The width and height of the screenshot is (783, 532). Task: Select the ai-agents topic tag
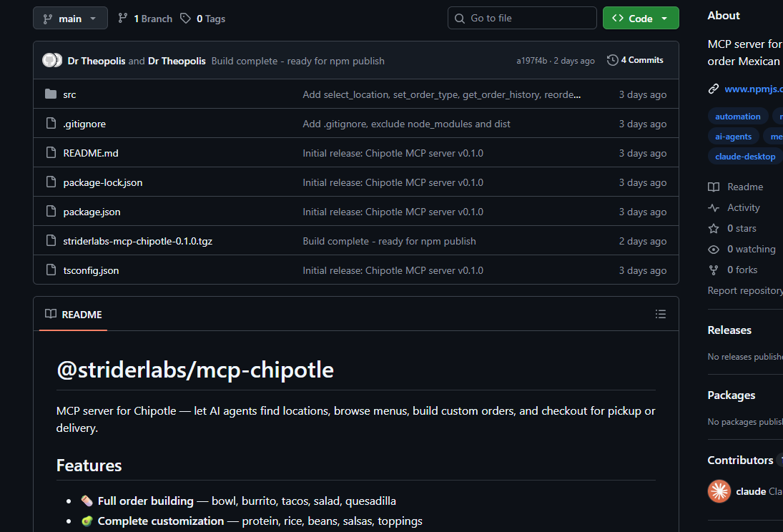point(733,137)
